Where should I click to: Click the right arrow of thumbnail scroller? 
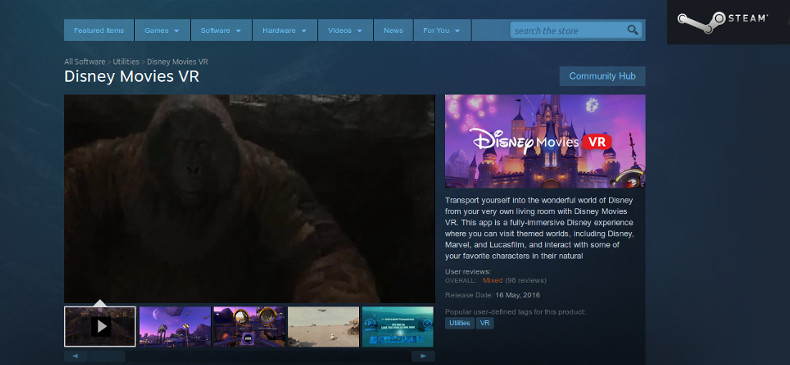point(423,356)
